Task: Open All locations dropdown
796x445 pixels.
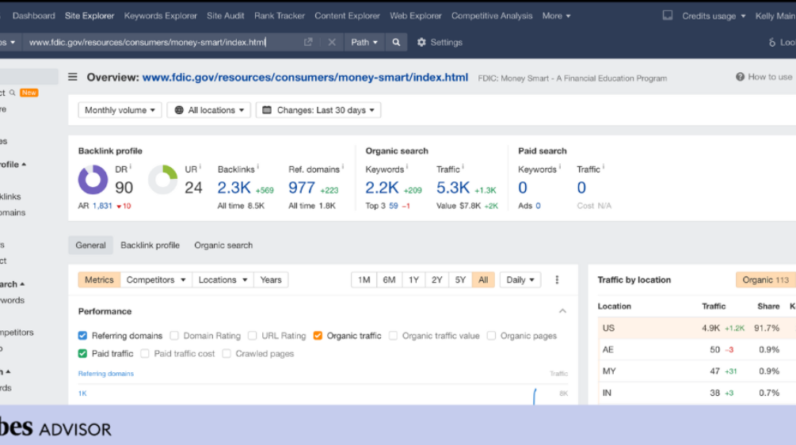Action: pyautogui.click(x=209, y=110)
